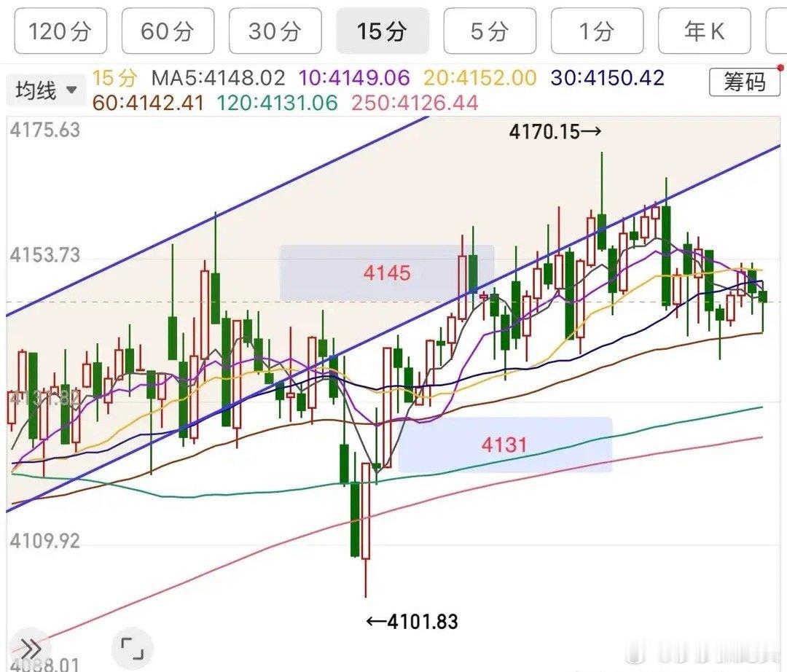This screenshot has height=672, width=787.
Task: Click the 4175.63 axis price label
Action: (x=44, y=130)
